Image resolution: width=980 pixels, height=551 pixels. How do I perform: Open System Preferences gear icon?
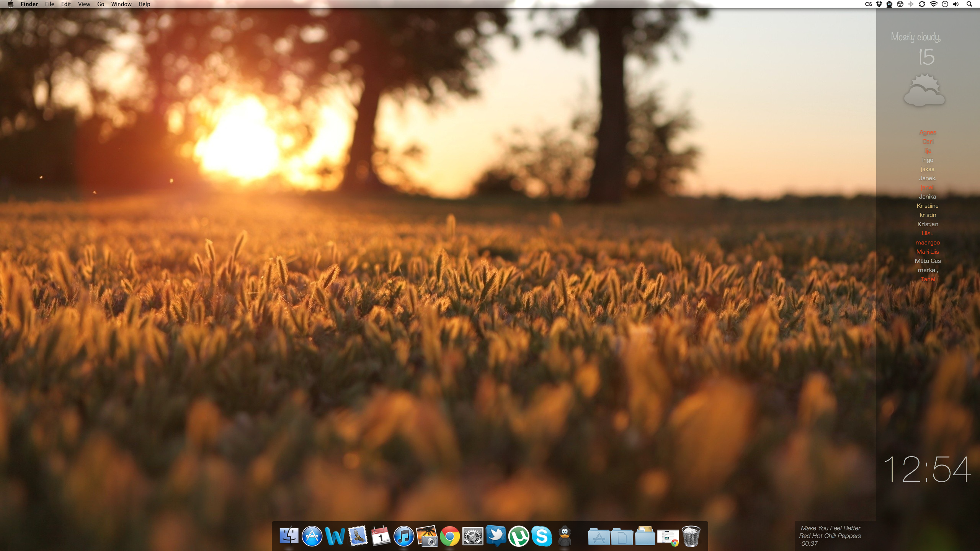[473, 536]
